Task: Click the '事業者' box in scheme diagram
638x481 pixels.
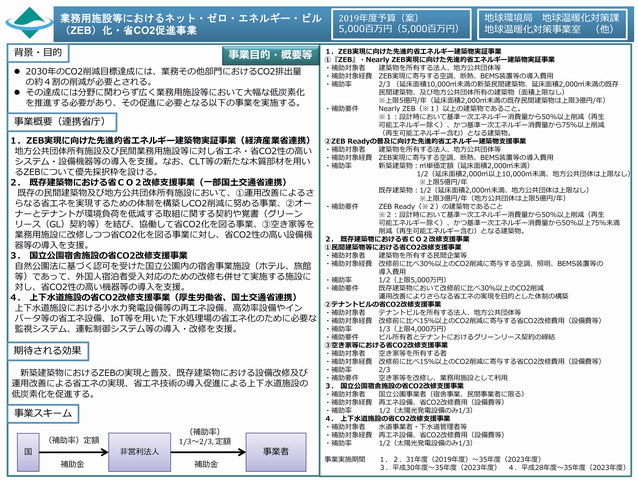Action: click(276, 452)
